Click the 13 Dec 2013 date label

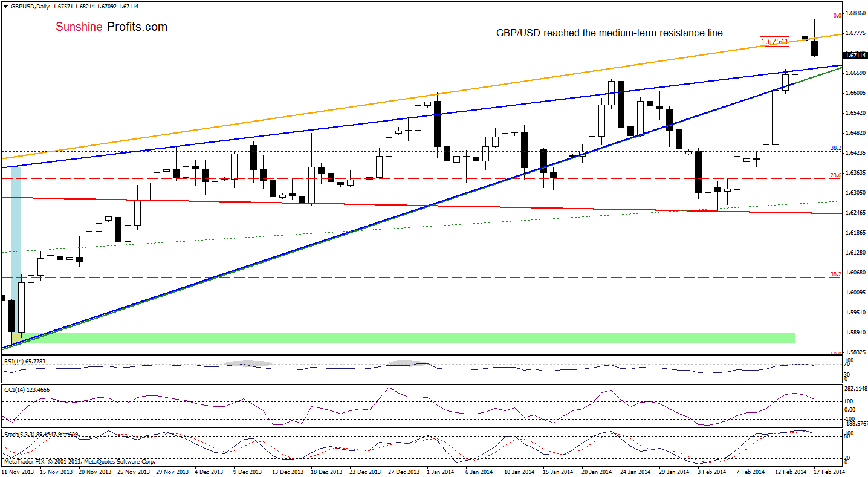tap(287, 471)
